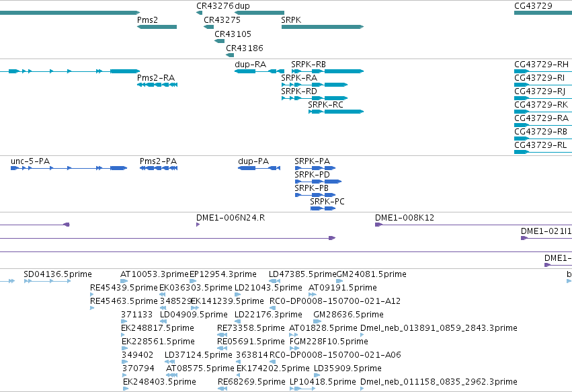572x392 pixels.
Task: Select the Dmel_neb_013891_0859_2843.3prime label
Action: [x=439, y=328]
